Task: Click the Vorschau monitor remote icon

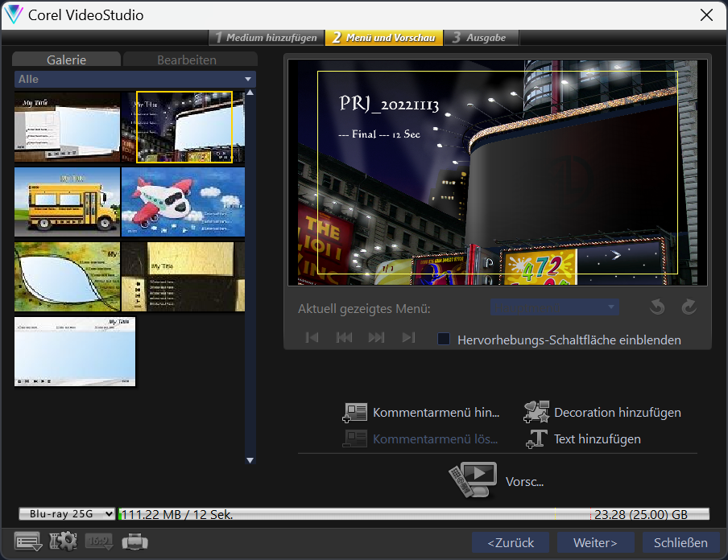Action: (x=473, y=480)
